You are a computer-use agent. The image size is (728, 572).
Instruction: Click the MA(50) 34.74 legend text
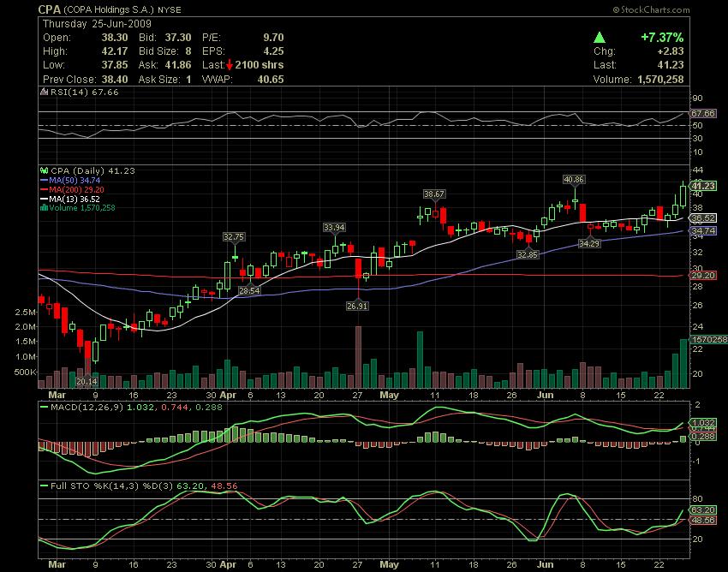tap(75, 180)
